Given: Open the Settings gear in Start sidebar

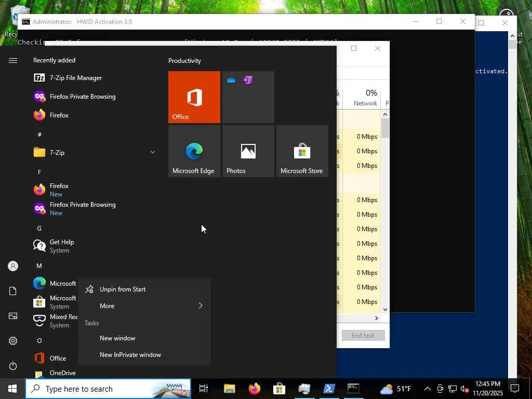Looking at the screenshot, I should coord(13,341).
